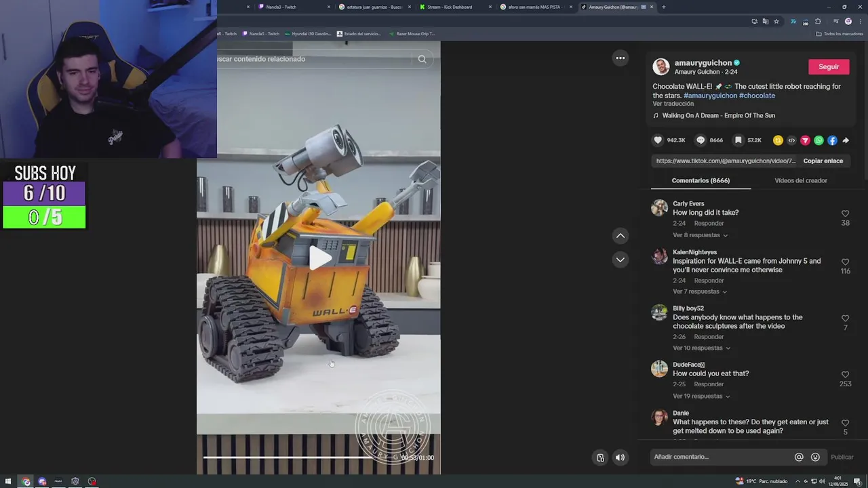Image resolution: width=868 pixels, height=488 pixels.
Task: Open 'Razer Mouse Grip T...' bookmark
Action: [x=412, y=34]
